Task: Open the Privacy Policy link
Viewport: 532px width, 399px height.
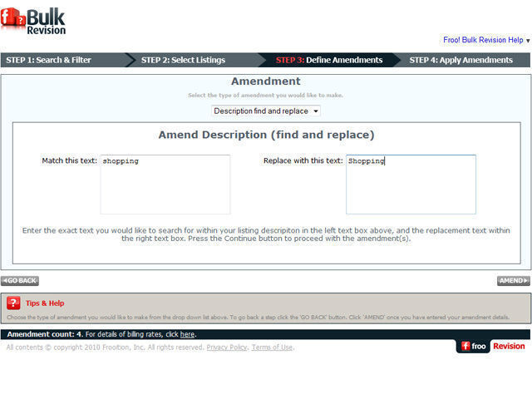Action: pyautogui.click(x=227, y=347)
